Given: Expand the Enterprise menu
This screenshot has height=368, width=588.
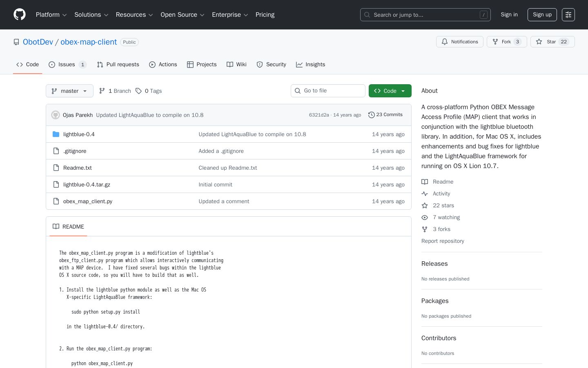Looking at the screenshot, I should pos(230,15).
